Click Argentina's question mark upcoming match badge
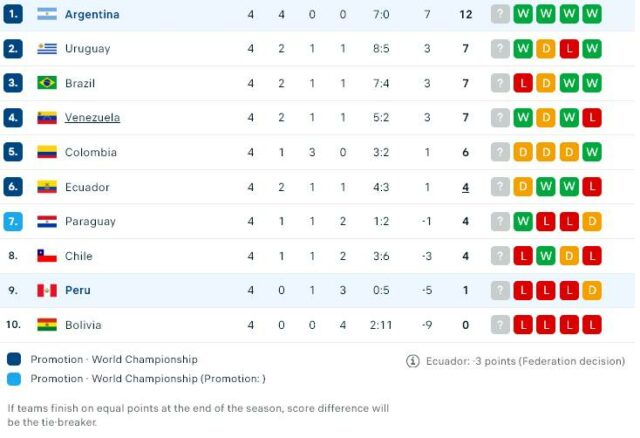640x438 pixels. [501, 14]
